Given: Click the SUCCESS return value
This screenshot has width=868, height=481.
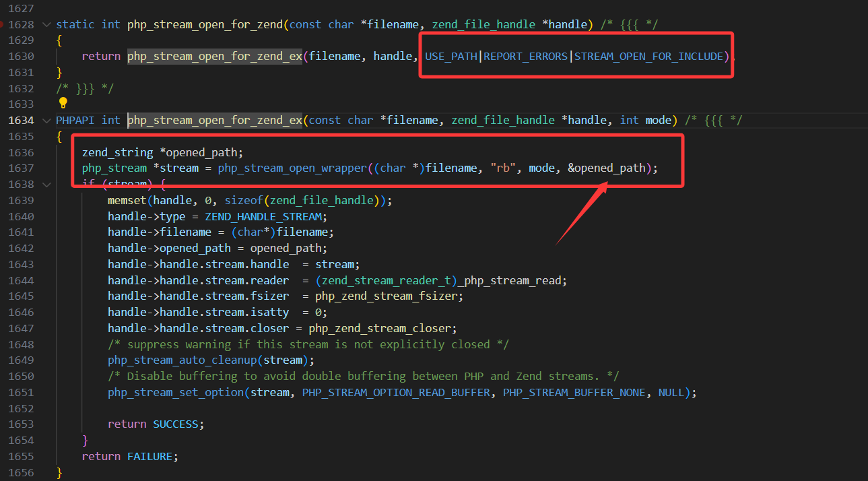Looking at the screenshot, I should [x=176, y=424].
